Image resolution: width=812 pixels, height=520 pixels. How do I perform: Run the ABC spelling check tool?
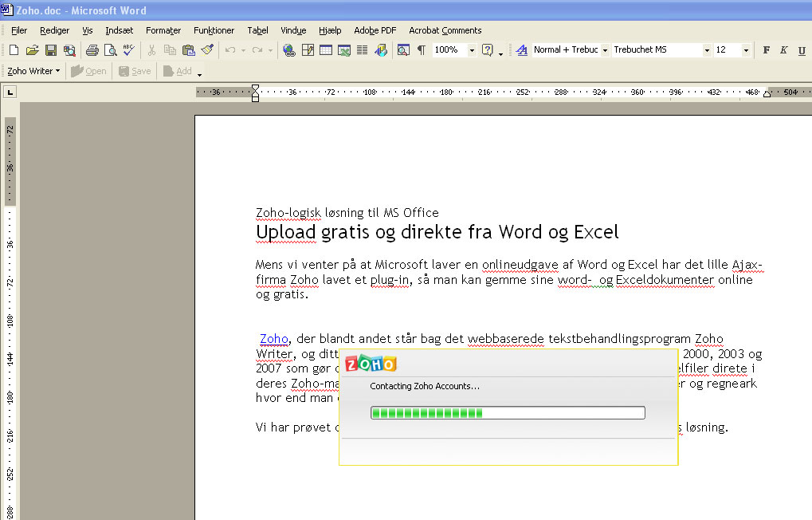pyautogui.click(x=128, y=50)
